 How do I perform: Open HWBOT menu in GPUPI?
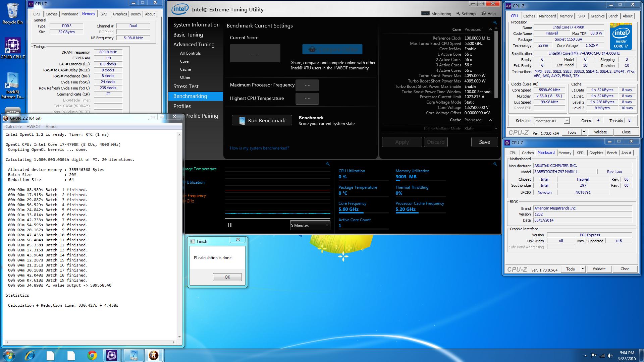34,127
